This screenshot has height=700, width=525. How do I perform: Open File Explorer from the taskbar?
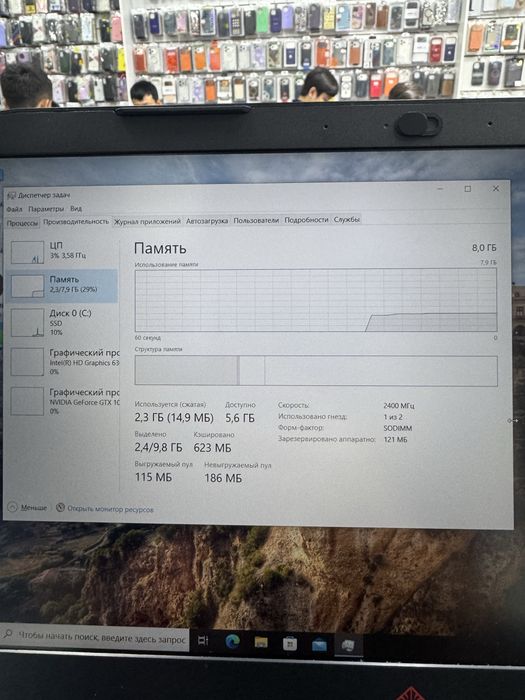(x=261, y=642)
